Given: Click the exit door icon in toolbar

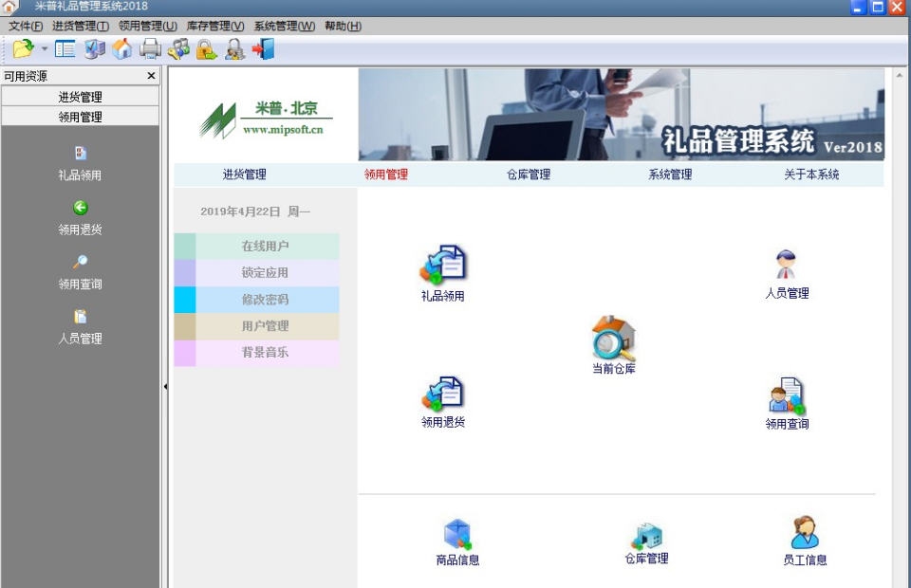Looking at the screenshot, I should [x=263, y=48].
